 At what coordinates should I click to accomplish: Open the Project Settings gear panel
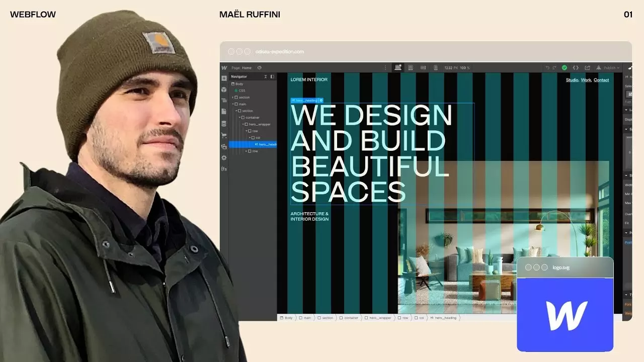[x=224, y=157]
